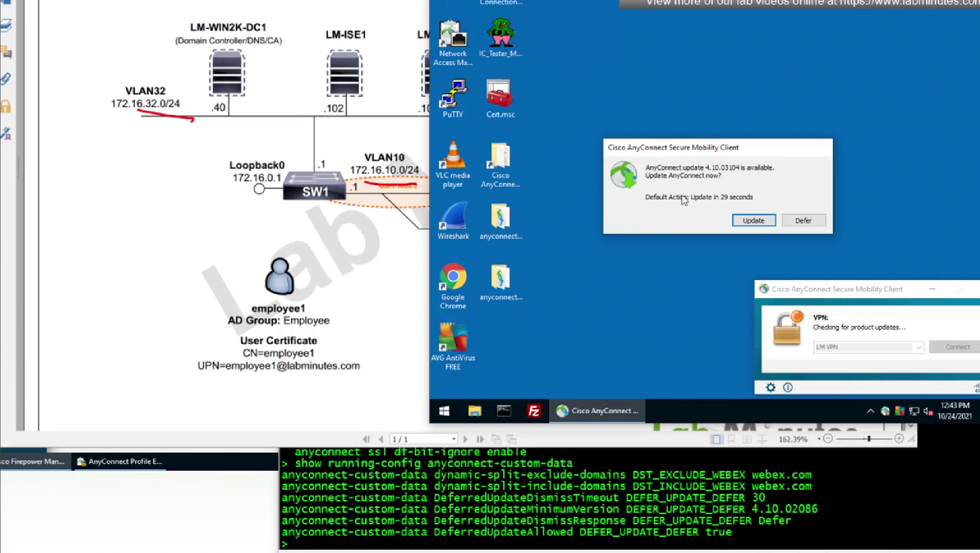Image resolution: width=980 pixels, height=553 pixels.
Task: Open File Explorer from the taskbar
Action: [x=474, y=411]
